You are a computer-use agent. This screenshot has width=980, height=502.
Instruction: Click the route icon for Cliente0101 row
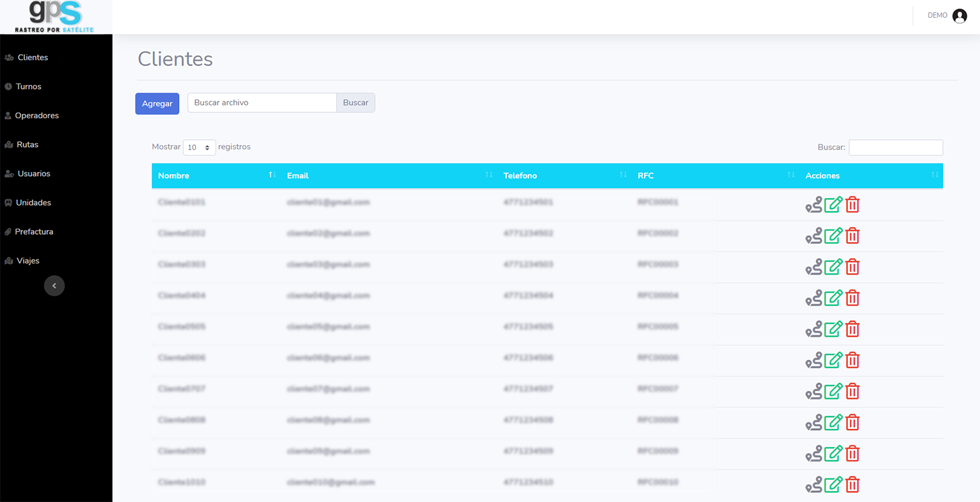tap(813, 205)
